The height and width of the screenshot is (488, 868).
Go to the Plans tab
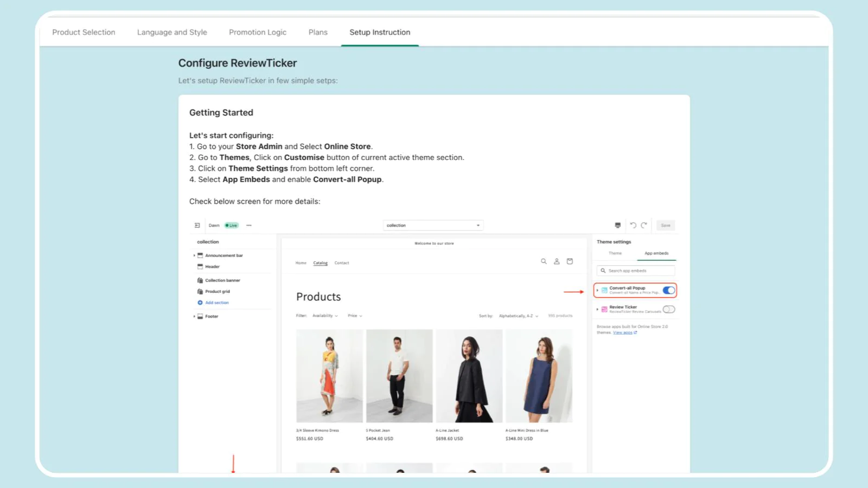point(318,33)
